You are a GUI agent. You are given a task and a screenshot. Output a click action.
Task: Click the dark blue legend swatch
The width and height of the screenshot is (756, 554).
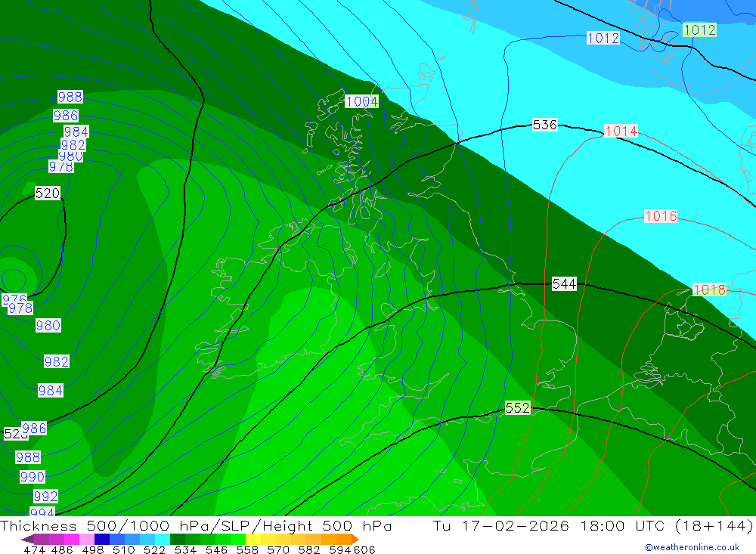[x=102, y=539]
